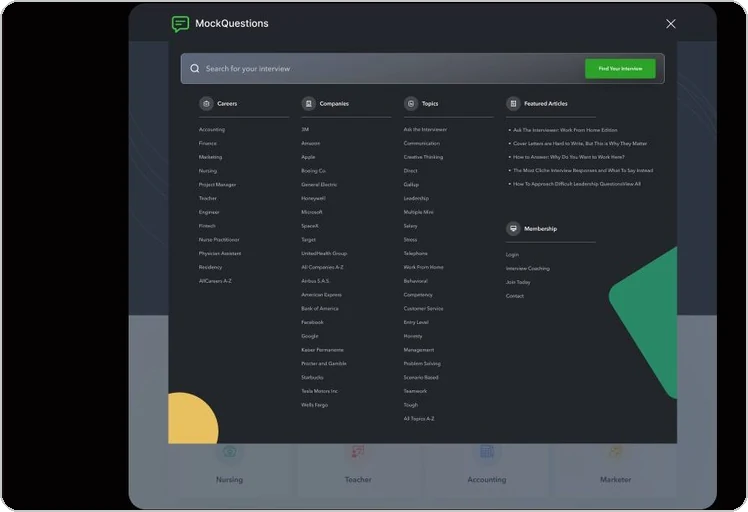Choose the Teamwork topic link
This screenshot has width=748, height=512.
coord(416,391)
